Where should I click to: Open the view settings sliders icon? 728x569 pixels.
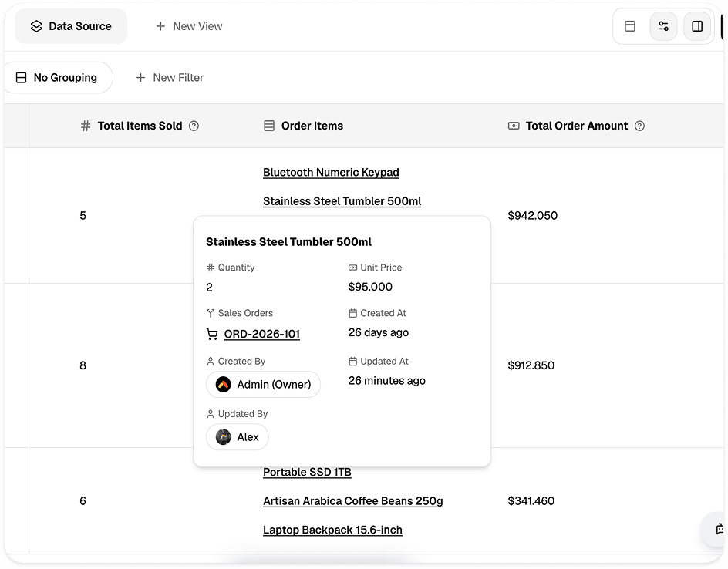[663, 26]
